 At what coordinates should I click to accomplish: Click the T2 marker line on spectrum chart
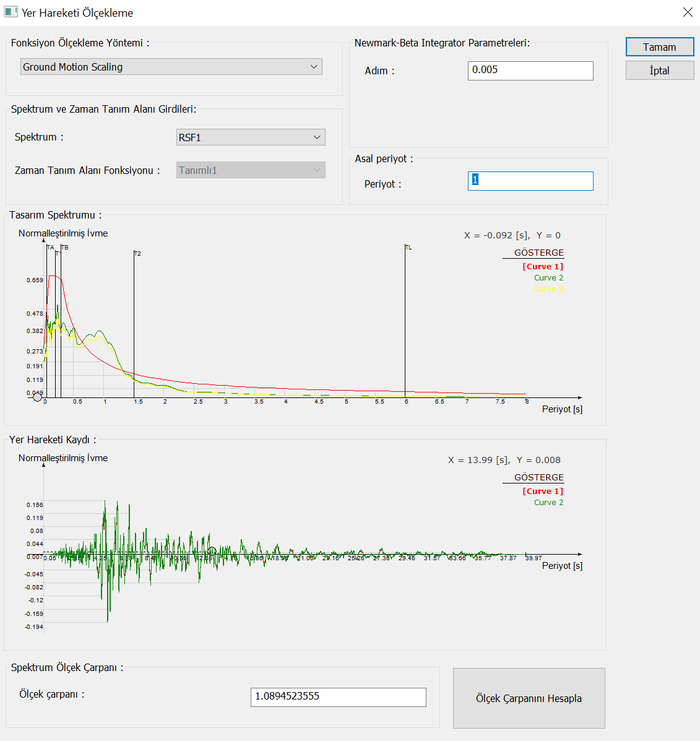pos(137,254)
